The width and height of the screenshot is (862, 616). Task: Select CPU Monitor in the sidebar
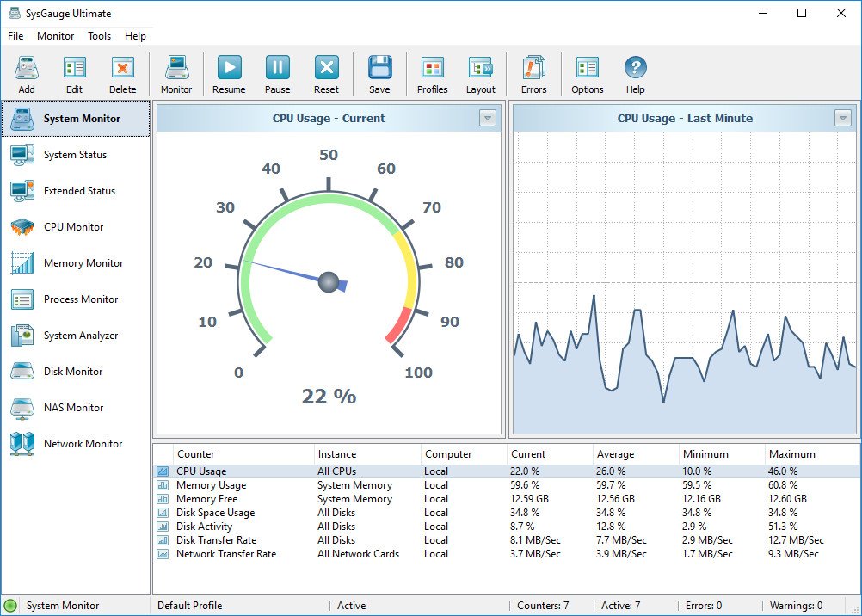pyautogui.click(x=73, y=227)
